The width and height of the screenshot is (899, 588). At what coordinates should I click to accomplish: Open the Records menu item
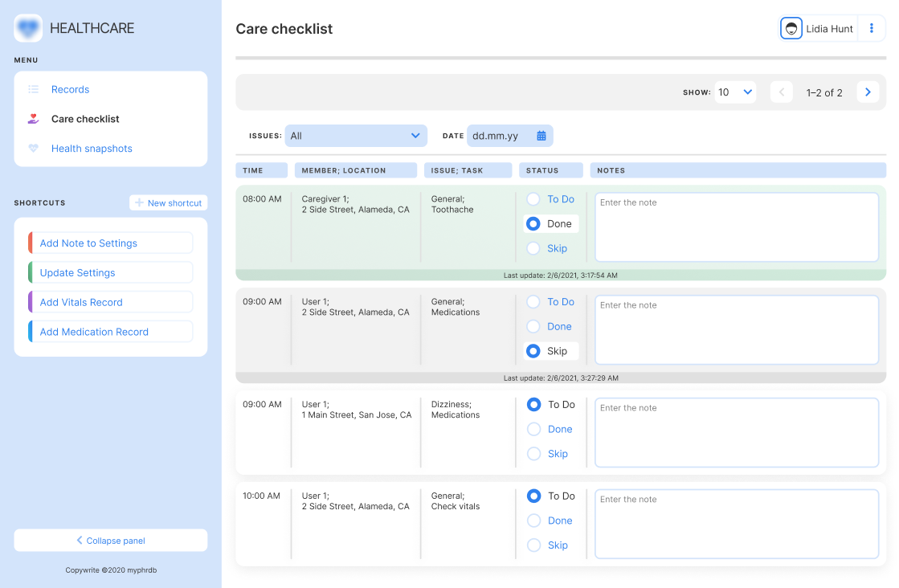(70, 89)
